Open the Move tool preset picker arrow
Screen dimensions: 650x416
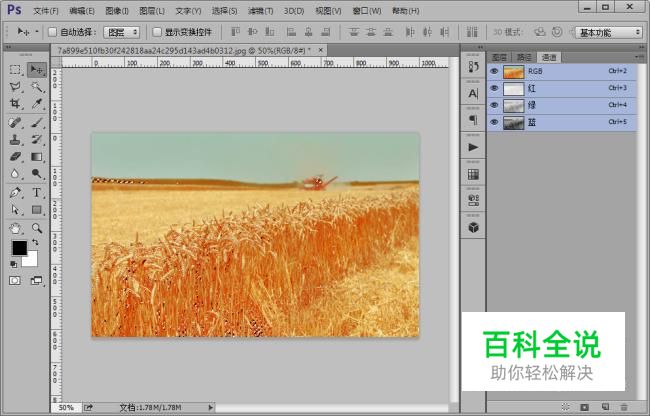tap(37, 32)
